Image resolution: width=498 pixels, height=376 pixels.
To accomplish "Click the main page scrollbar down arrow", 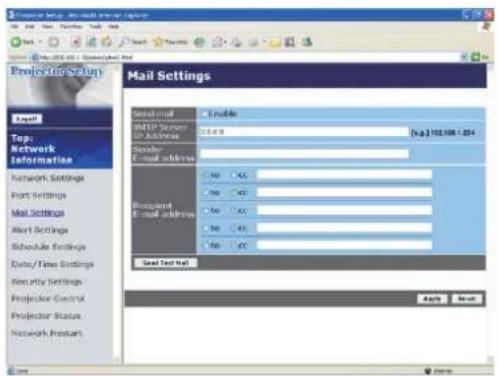I will click(490, 359).
